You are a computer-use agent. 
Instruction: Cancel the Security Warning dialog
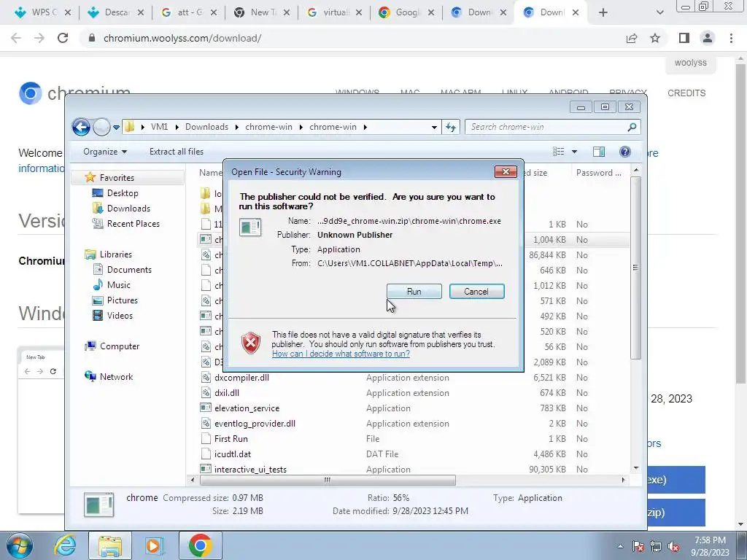pos(476,292)
